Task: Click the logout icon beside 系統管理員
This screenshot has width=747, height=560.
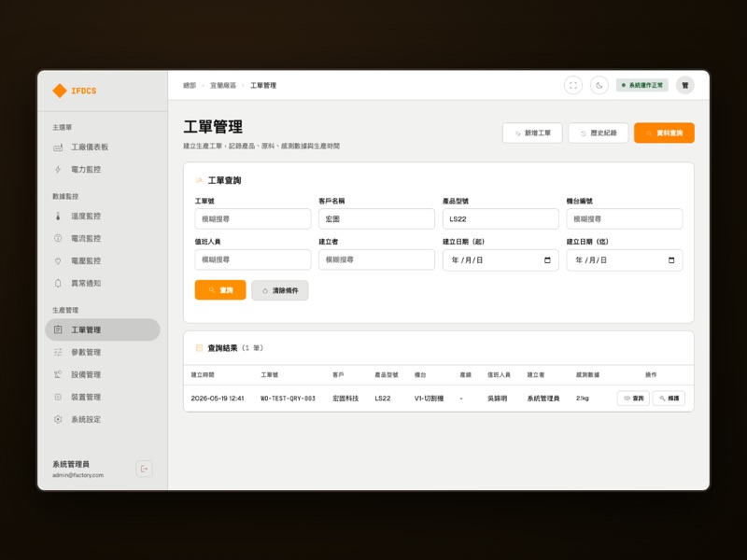Action: pos(144,469)
